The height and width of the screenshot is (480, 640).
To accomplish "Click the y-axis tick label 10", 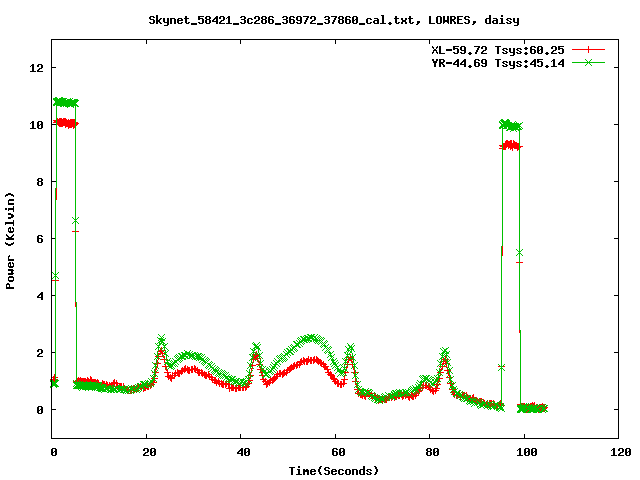I will point(36,125).
